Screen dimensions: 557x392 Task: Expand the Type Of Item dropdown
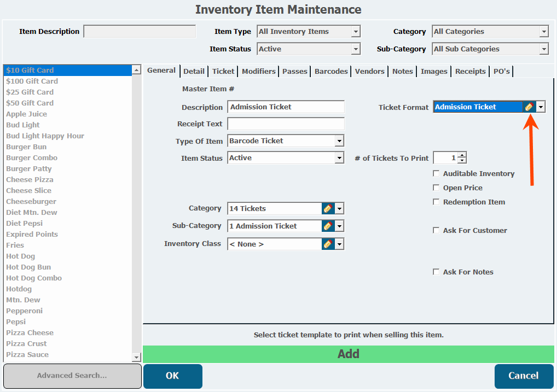(x=340, y=141)
